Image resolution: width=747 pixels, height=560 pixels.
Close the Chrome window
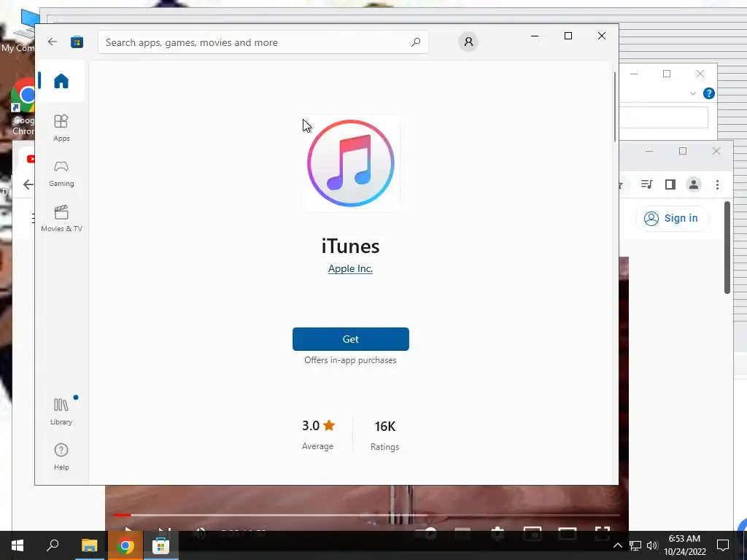(716, 151)
